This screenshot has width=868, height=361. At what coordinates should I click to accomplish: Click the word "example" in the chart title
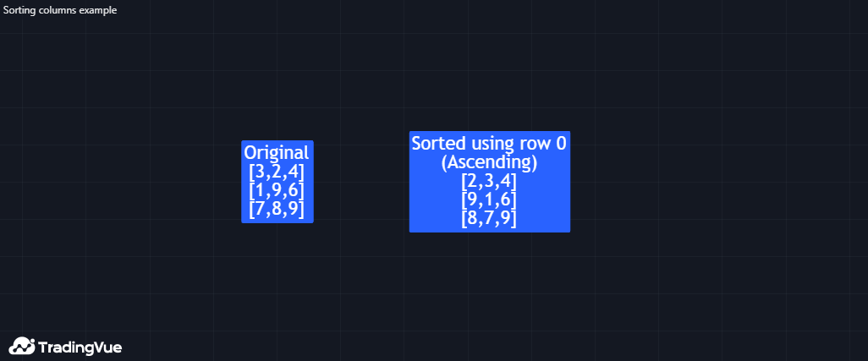click(x=98, y=10)
